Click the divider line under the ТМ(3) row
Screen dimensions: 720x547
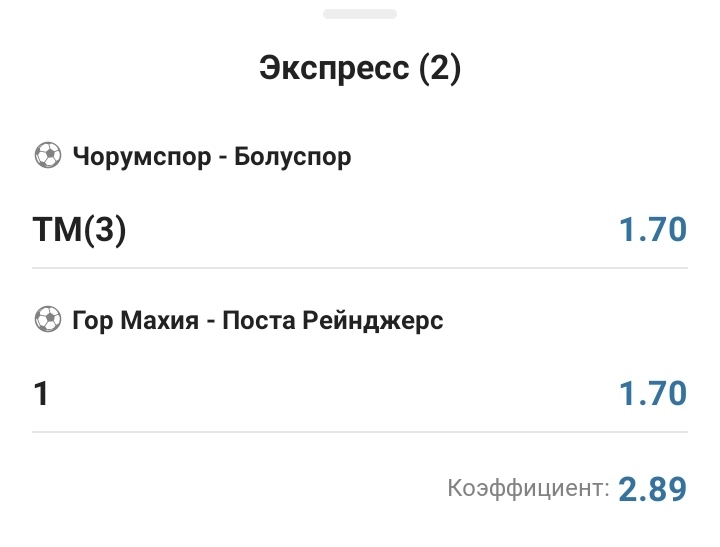point(360,268)
